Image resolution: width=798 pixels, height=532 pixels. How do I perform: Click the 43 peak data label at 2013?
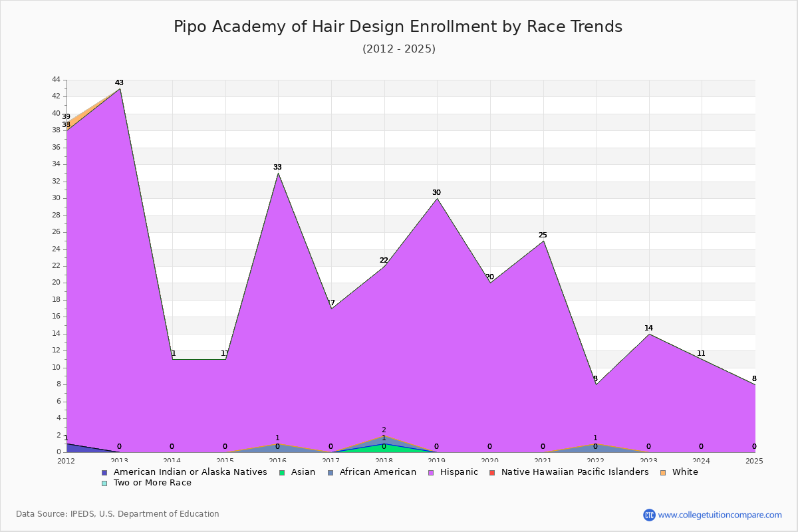119,83
